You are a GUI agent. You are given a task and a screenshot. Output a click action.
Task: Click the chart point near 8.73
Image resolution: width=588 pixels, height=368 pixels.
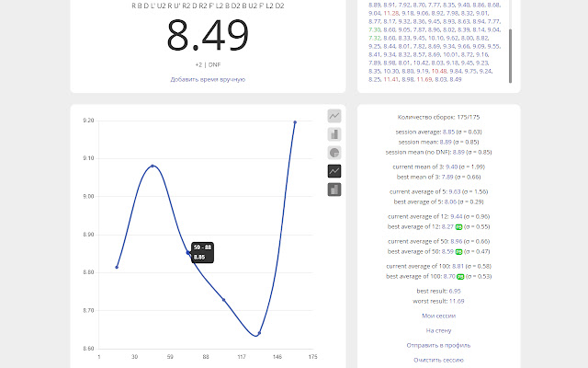click(x=224, y=300)
